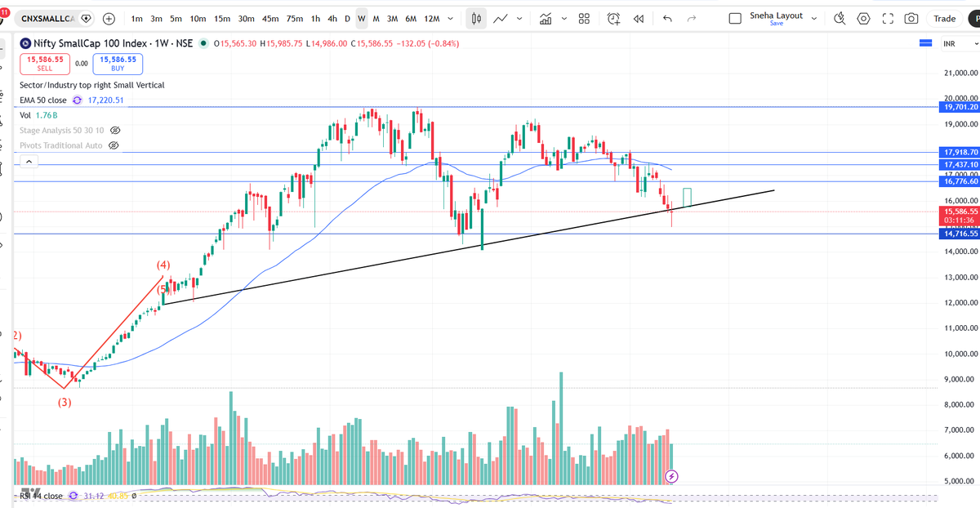Switch chart timeframe to 1h
The image size is (980, 508).
[315, 17]
